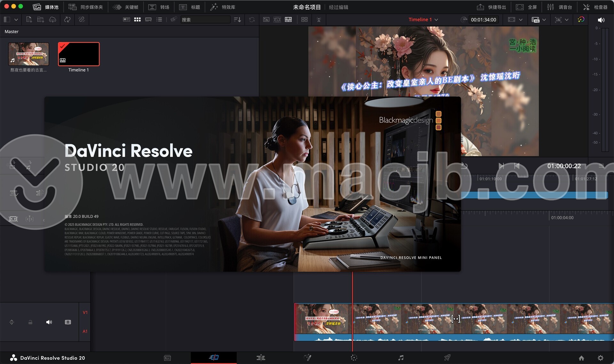Select the V1 track label
The width and height of the screenshot is (614, 364).
85,313
